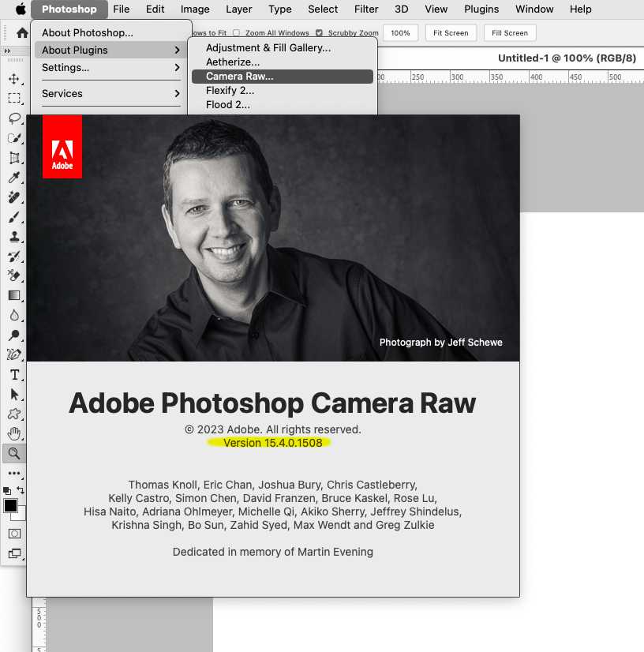Open the File menu
The image size is (644, 652).
tap(121, 9)
